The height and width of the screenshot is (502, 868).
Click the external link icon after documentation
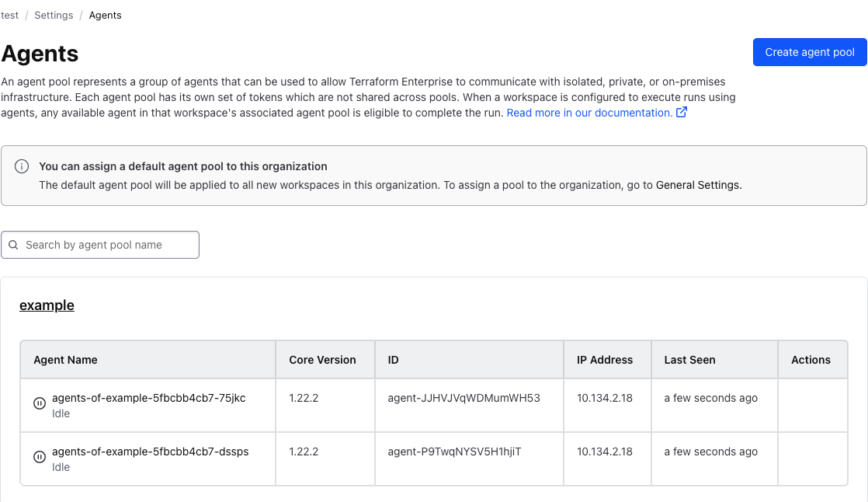(x=682, y=113)
